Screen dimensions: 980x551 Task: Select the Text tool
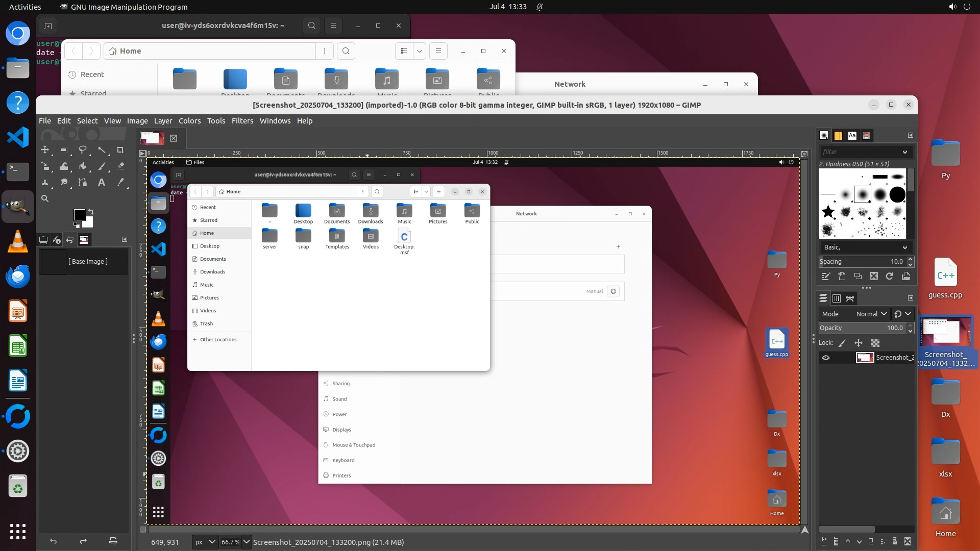[x=102, y=183]
